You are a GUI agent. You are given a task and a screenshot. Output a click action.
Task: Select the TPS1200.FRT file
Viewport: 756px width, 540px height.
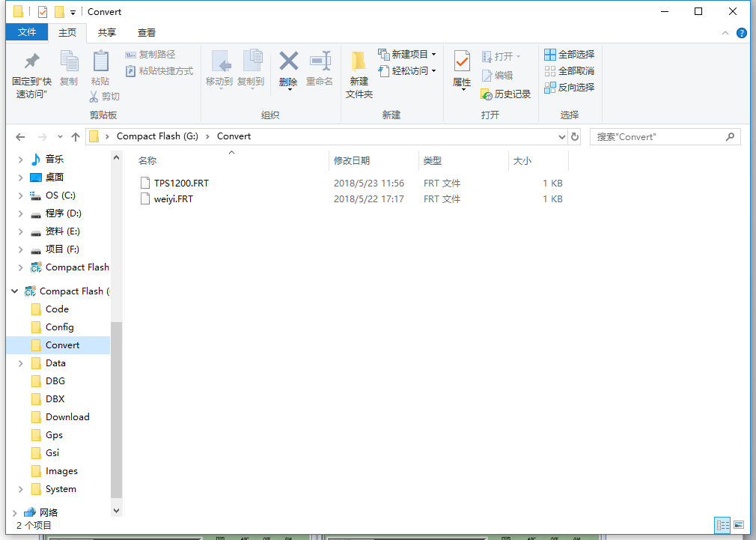(181, 183)
